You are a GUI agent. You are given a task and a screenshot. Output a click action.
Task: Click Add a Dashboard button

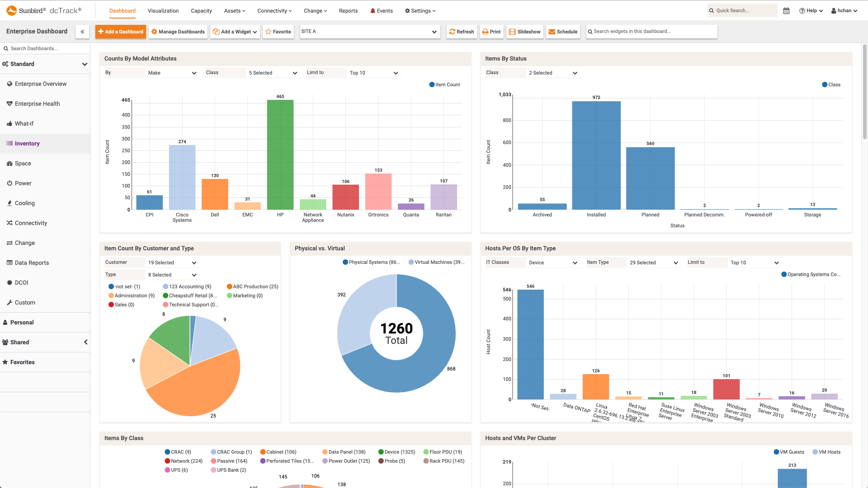[119, 31]
